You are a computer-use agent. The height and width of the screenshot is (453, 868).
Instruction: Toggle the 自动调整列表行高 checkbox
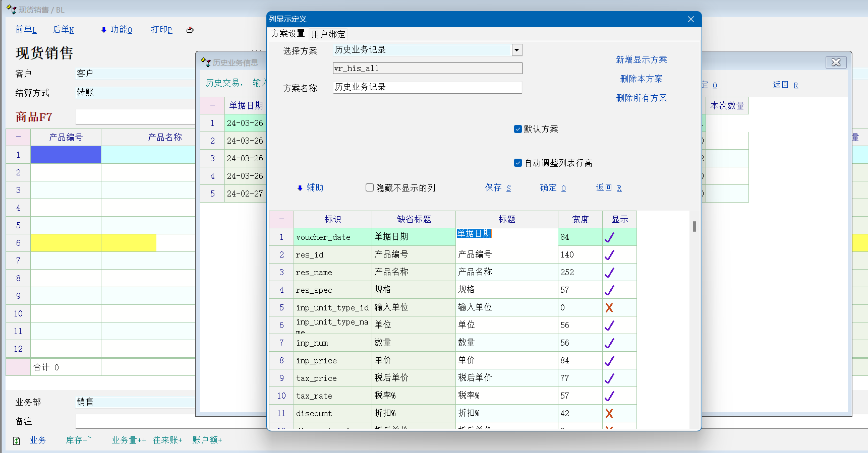point(517,163)
